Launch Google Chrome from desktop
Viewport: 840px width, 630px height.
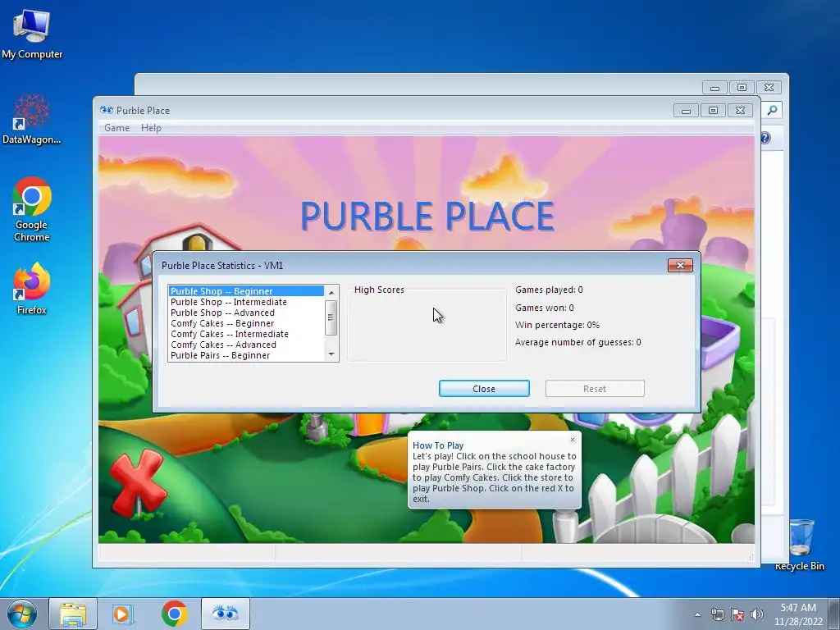32,209
